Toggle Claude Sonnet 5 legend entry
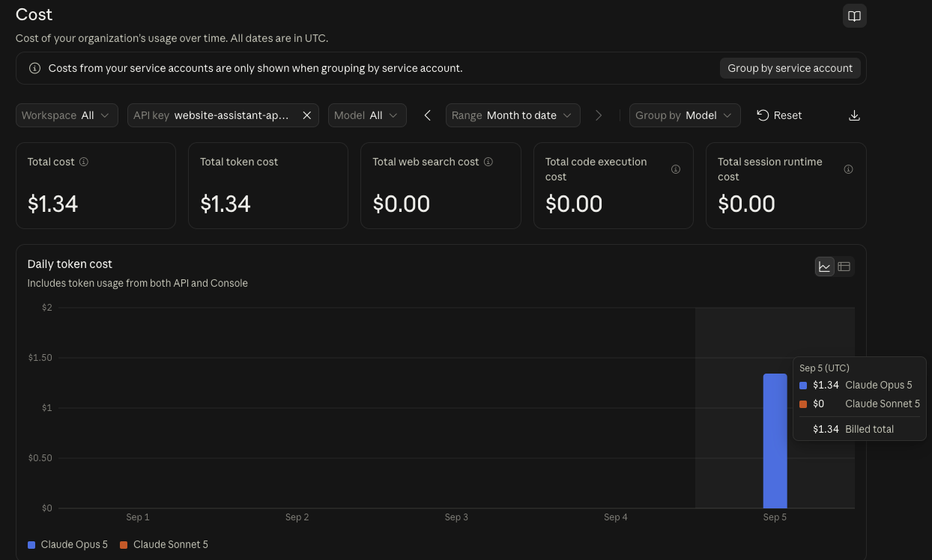Image resolution: width=932 pixels, height=560 pixels. 163,544
